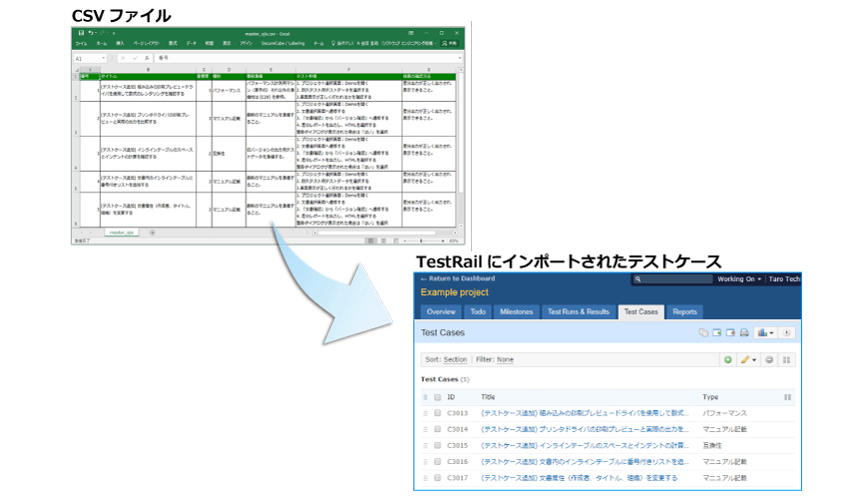Click the Excel zoom slider
The image size is (868, 499).
pos(424,241)
